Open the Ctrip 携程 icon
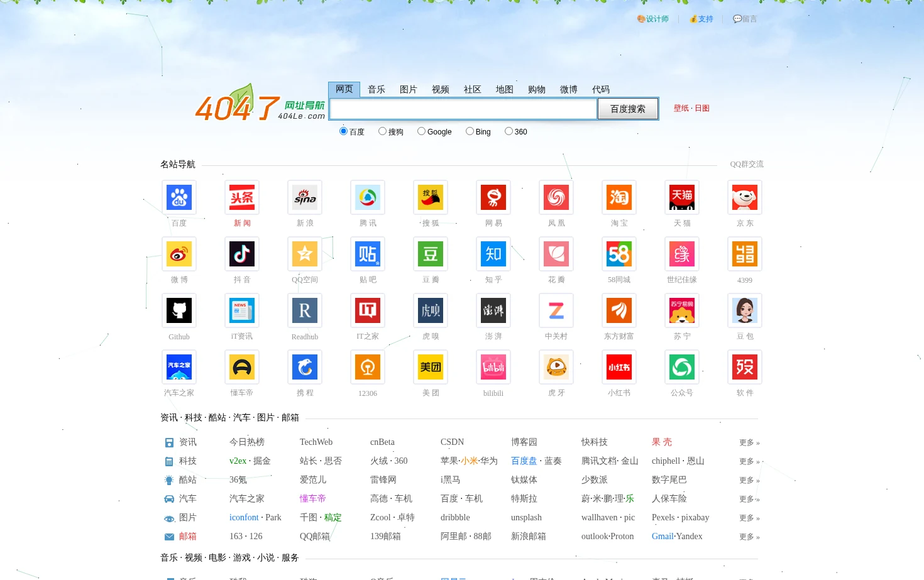 305,367
